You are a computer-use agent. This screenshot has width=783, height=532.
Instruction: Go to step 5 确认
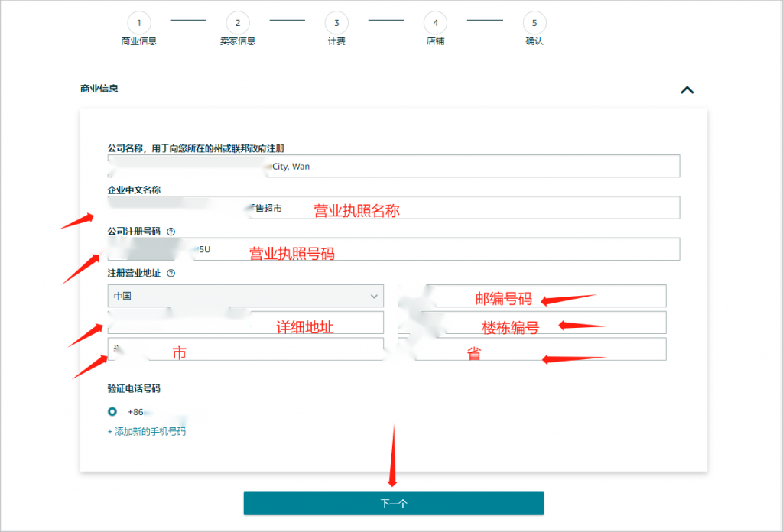click(x=534, y=23)
